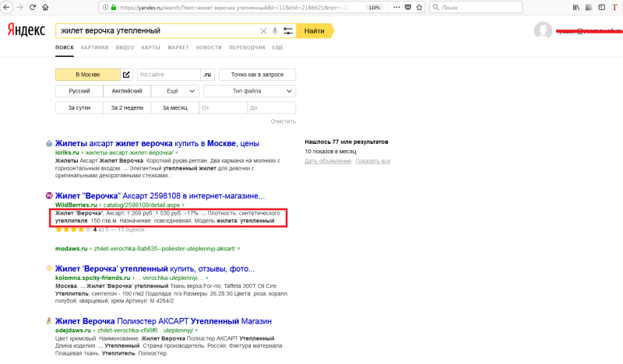Open the Тип файла dropdown
623x364 pixels.
[x=249, y=91]
